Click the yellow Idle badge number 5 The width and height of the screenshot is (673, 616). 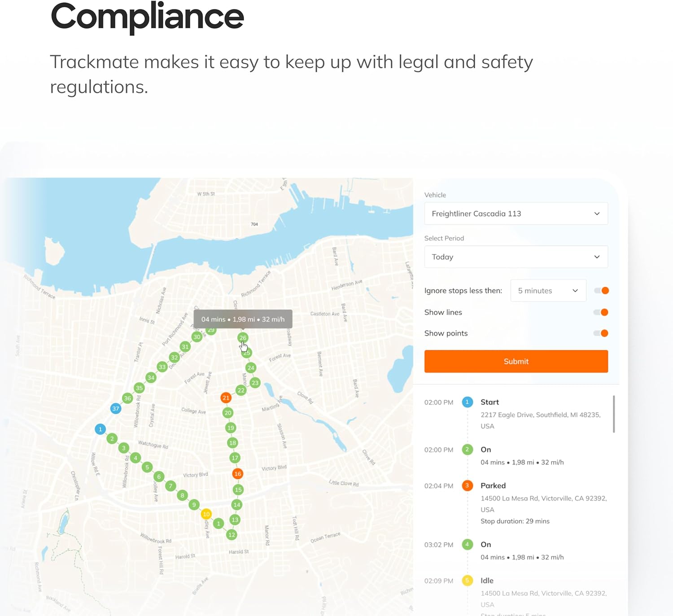coord(467,581)
